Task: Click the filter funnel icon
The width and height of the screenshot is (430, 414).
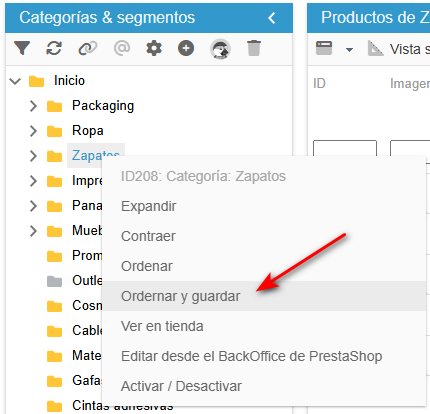Action: coord(22,49)
